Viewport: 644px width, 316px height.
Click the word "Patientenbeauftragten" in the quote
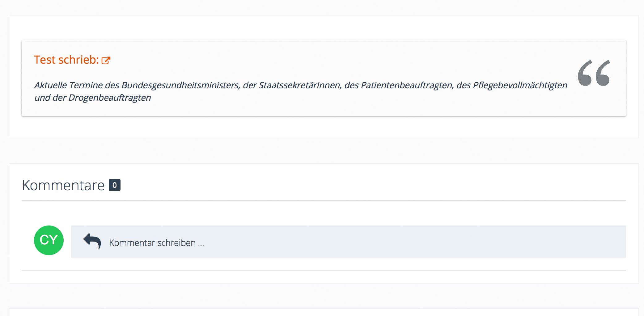coord(407,85)
